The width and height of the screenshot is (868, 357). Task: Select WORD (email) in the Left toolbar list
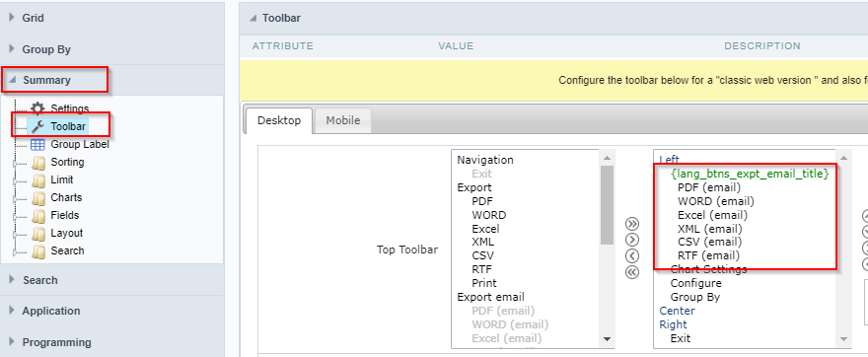(716, 201)
